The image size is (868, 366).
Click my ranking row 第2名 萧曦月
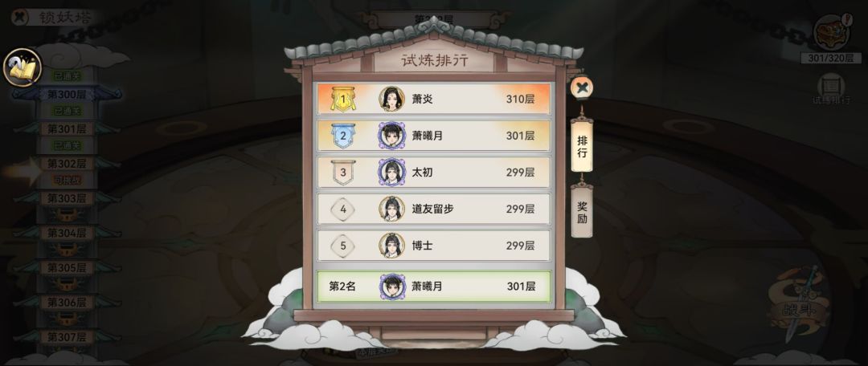[x=433, y=287]
